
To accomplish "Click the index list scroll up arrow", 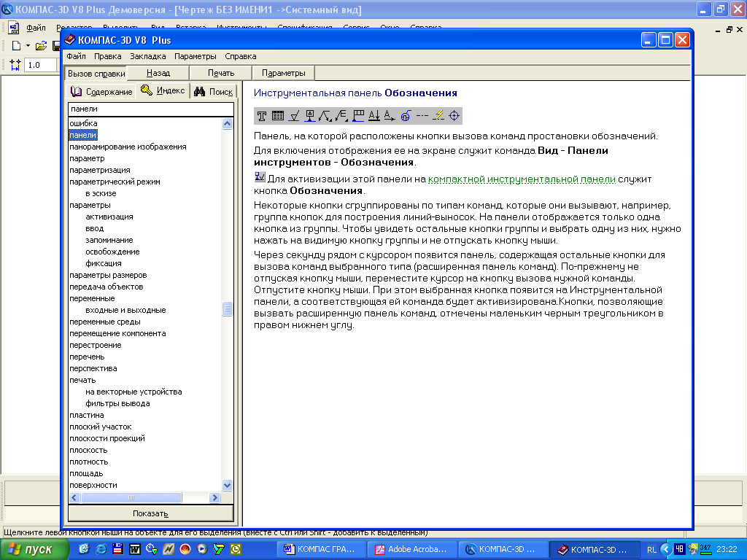I will click(228, 124).
